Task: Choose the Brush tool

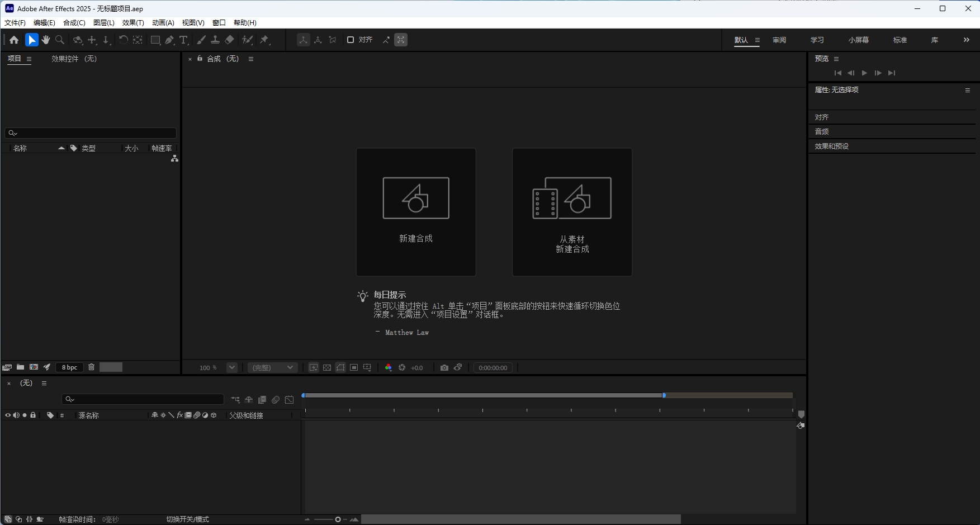Action: (x=201, y=40)
